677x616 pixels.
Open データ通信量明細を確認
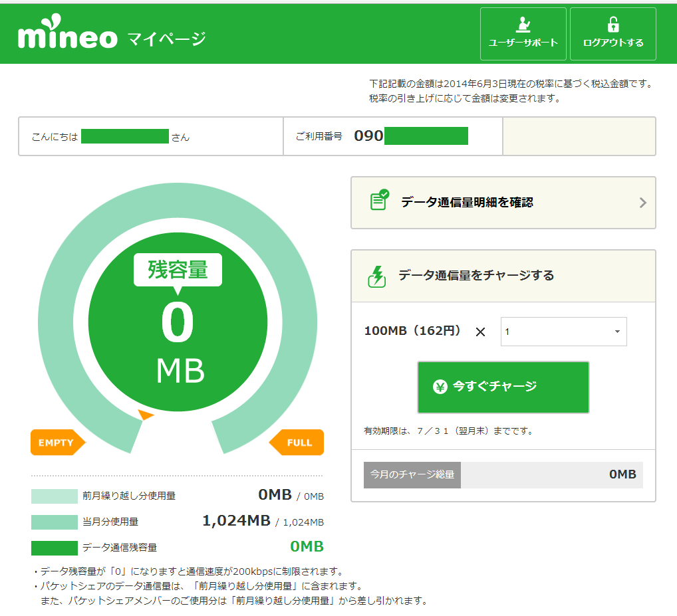(503, 202)
